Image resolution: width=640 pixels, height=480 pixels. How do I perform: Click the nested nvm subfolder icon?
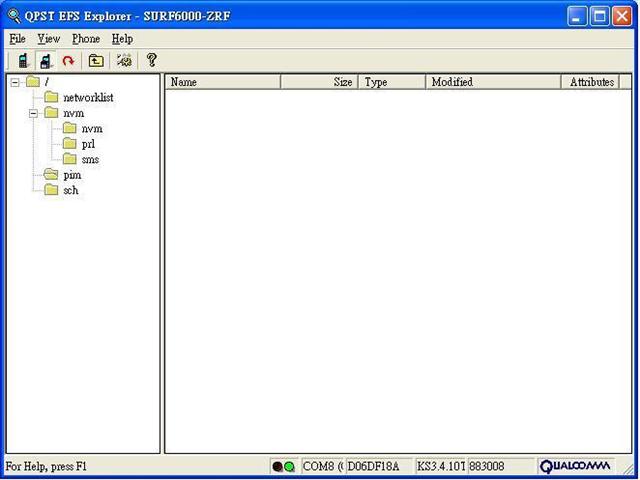[x=69, y=128]
